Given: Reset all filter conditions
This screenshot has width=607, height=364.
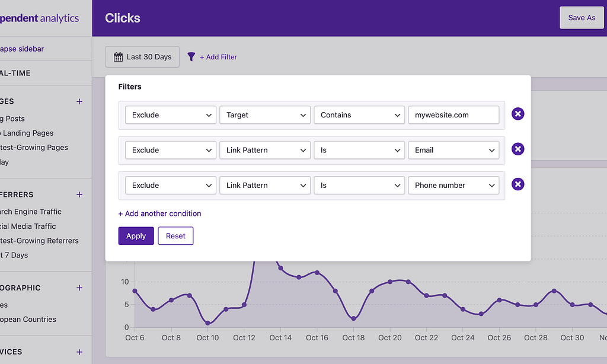Looking at the screenshot, I should [x=175, y=235].
